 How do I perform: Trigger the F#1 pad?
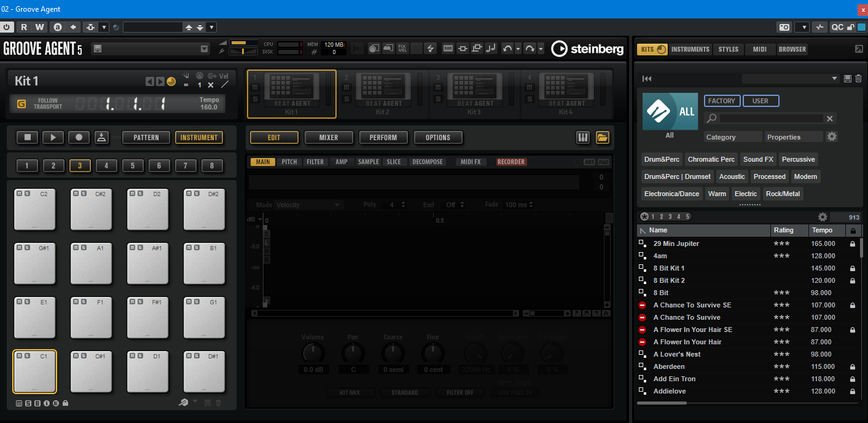click(x=147, y=318)
